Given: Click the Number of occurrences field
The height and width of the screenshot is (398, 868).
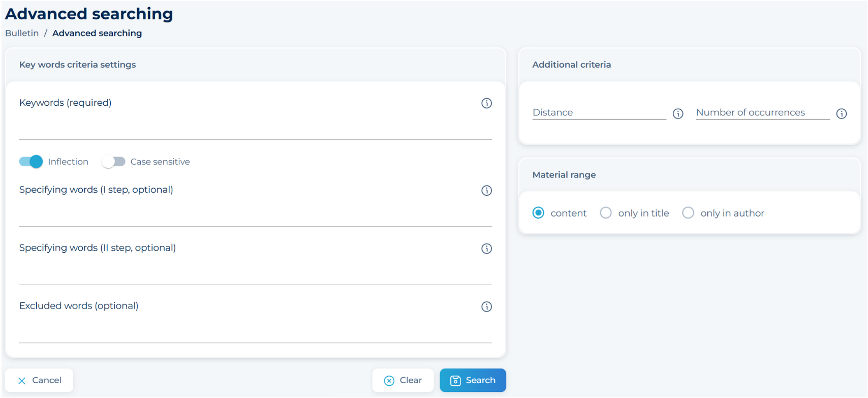Looking at the screenshot, I should click(762, 112).
